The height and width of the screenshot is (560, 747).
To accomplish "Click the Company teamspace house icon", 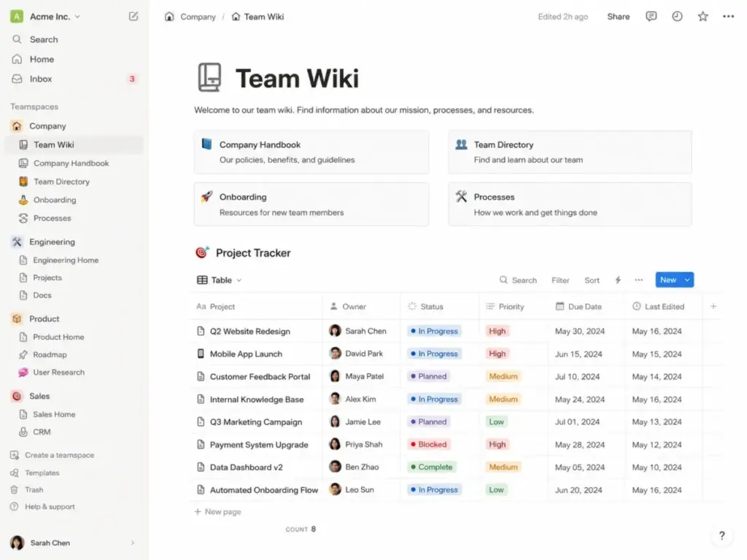I will click(17, 125).
